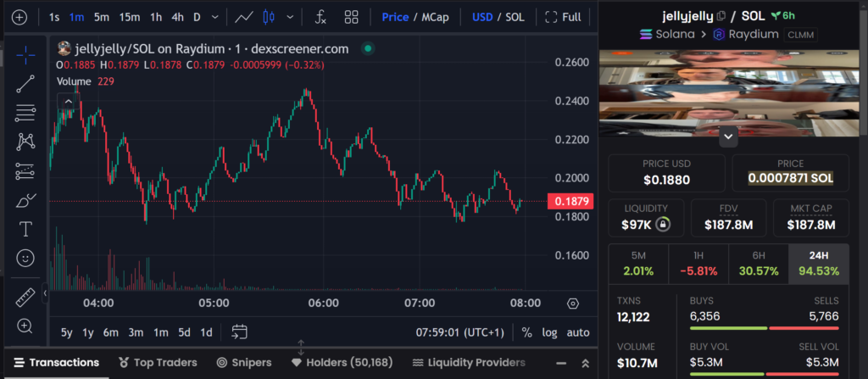This screenshot has width=868, height=379.
Task: Select the trend line drawing tool
Action: click(x=25, y=83)
